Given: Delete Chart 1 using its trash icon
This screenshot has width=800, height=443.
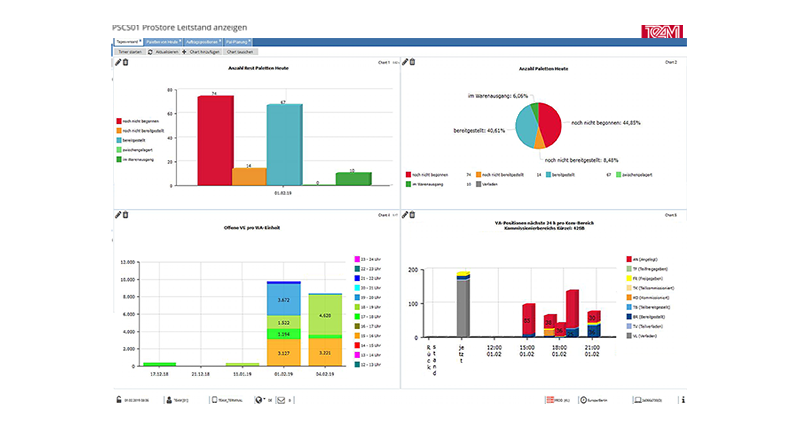Looking at the screenshot, I should pyautogui.click(x=125, y=62).
